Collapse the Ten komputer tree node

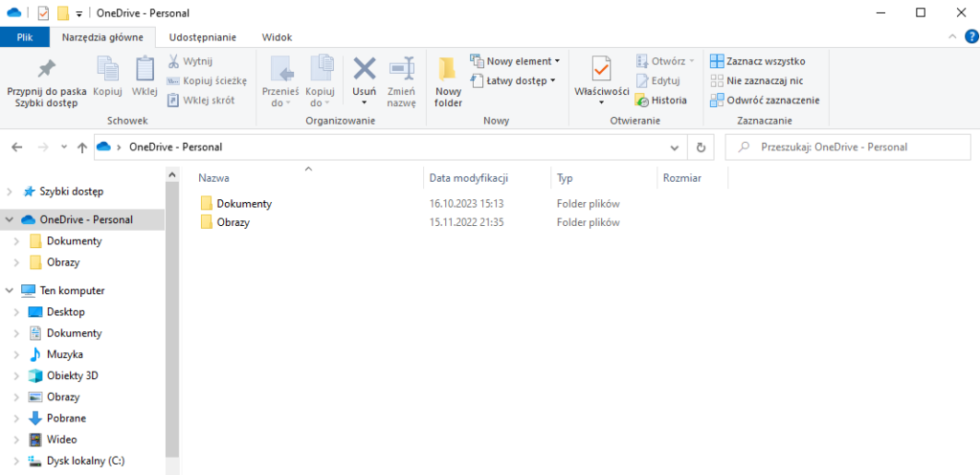coord(9,290)
